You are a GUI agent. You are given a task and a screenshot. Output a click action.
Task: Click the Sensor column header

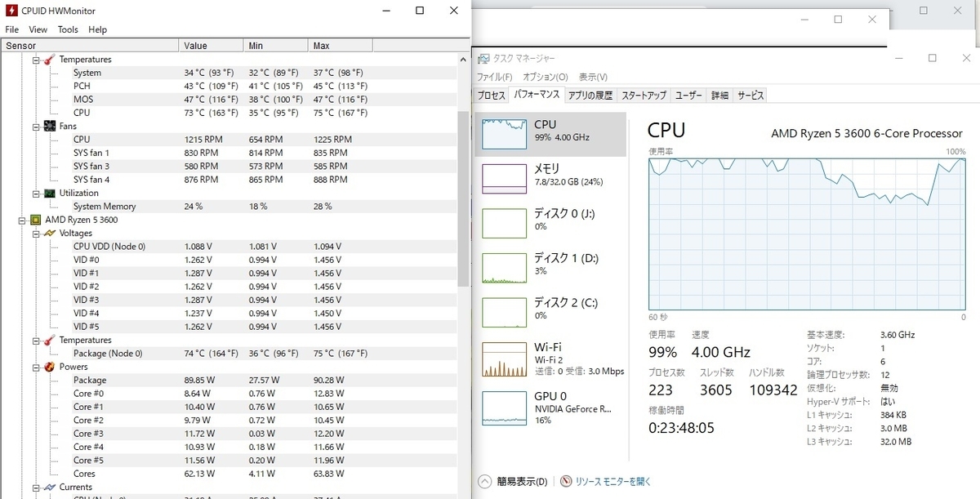point(89,46)
